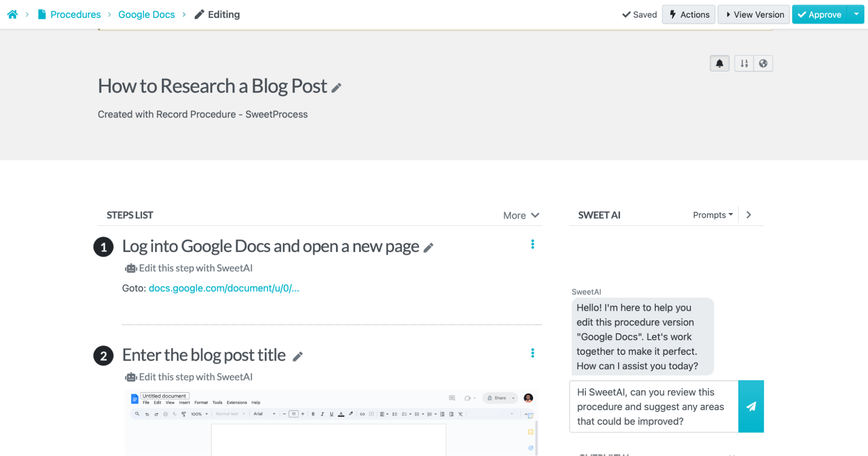Open the Prompts dropdown in Sweet AI
The height and width of the screenshot is (456, 868).
click(x=713, y=215)
